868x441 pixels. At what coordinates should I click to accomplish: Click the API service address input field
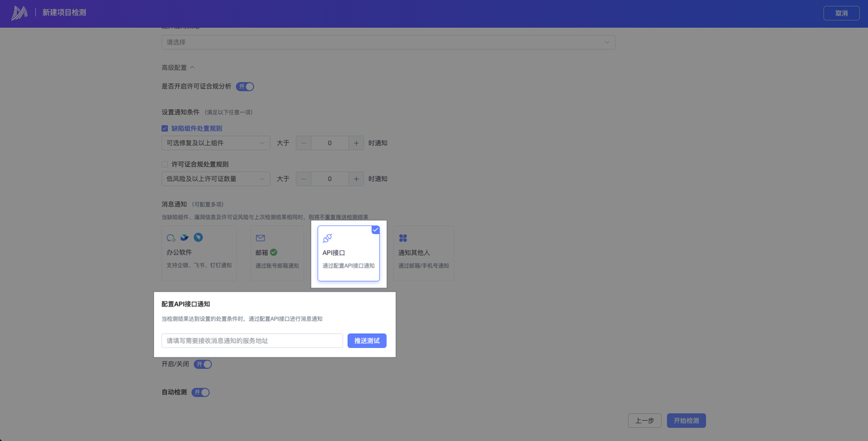coord(252,341)
